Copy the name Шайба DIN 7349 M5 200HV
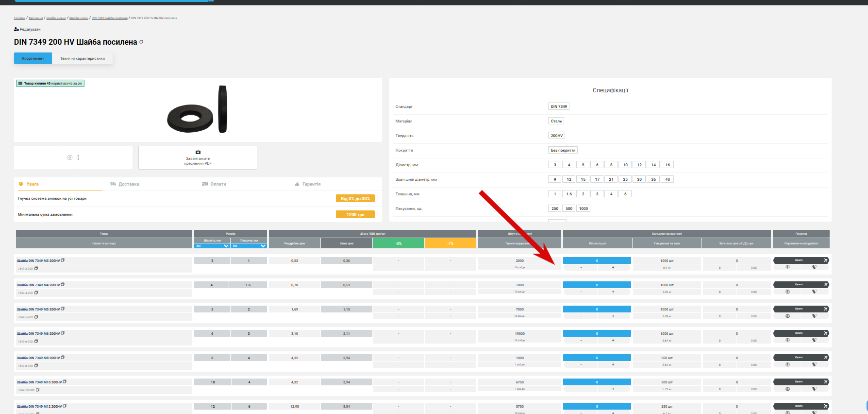This screenshot has width=868, height=414. pyautogui.click(x=63, y=309)
